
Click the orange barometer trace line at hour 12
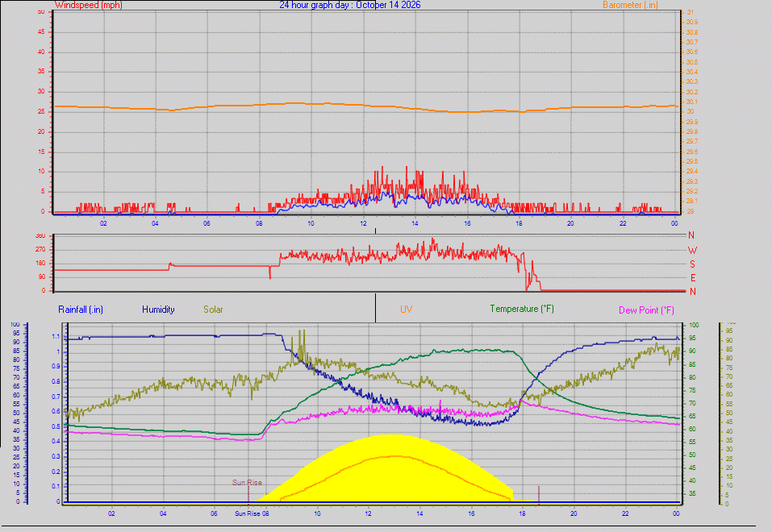363,105
